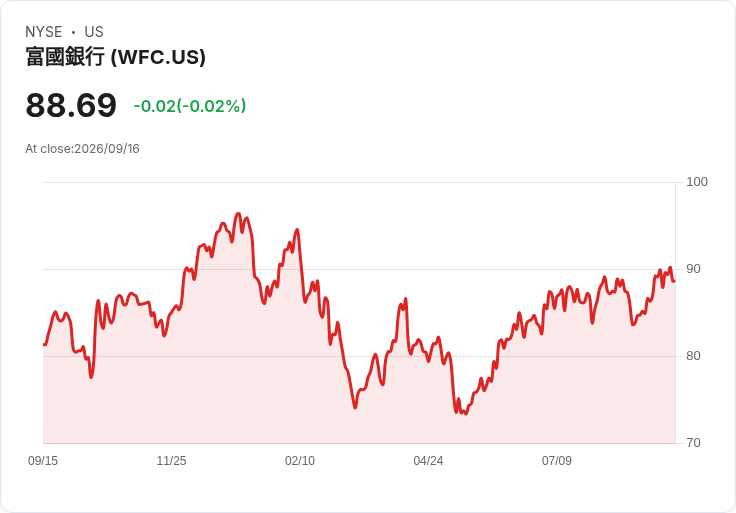Click the 富國銀行 (WFC.US) stock title
Image resolution: width=736 pixels, height=513 pixels.
pos(115,57)
